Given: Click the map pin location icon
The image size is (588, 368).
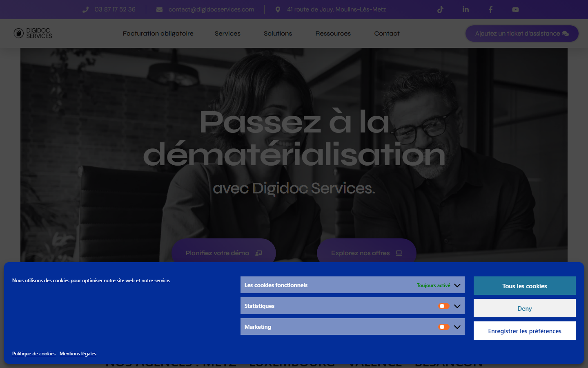Looking at the screenshot, I should [x=278, y=9].
